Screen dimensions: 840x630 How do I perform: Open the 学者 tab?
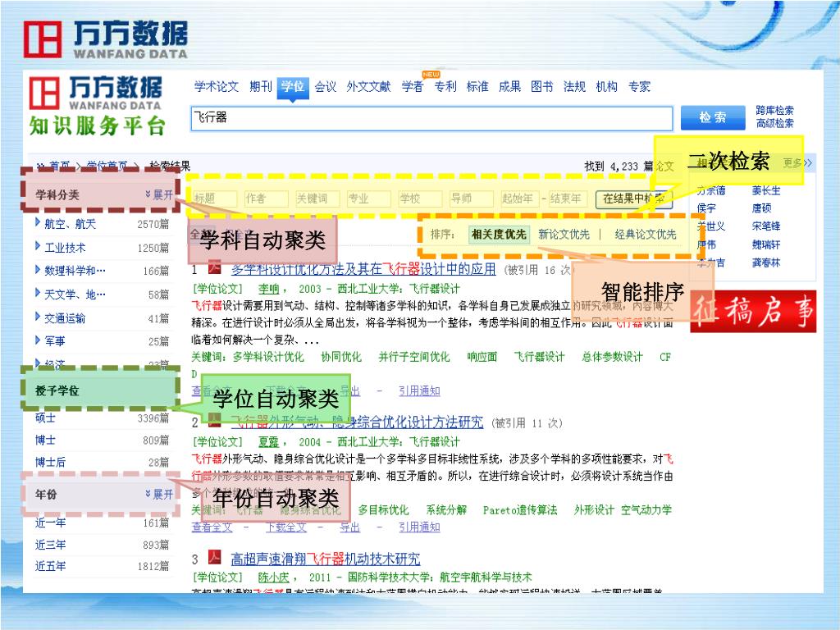pos(413,86)
